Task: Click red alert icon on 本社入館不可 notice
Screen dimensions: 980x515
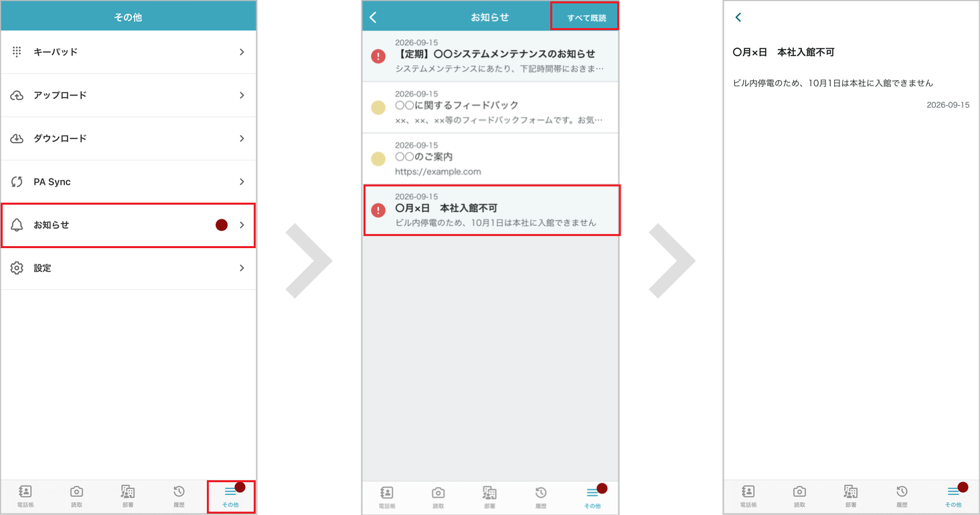Action: pos(378,210)
